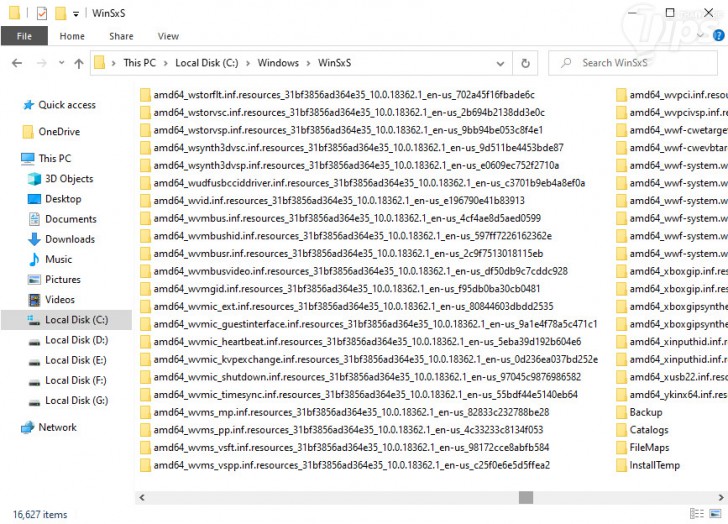Open the File ribbon tab
This screenshot has width=728, height=524.
pos(24,36)
